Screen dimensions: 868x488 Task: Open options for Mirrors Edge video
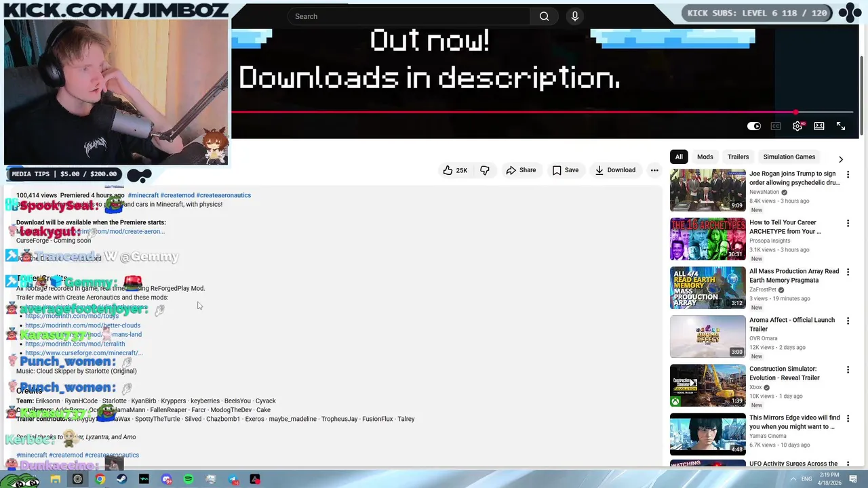[x=848, y=419]
